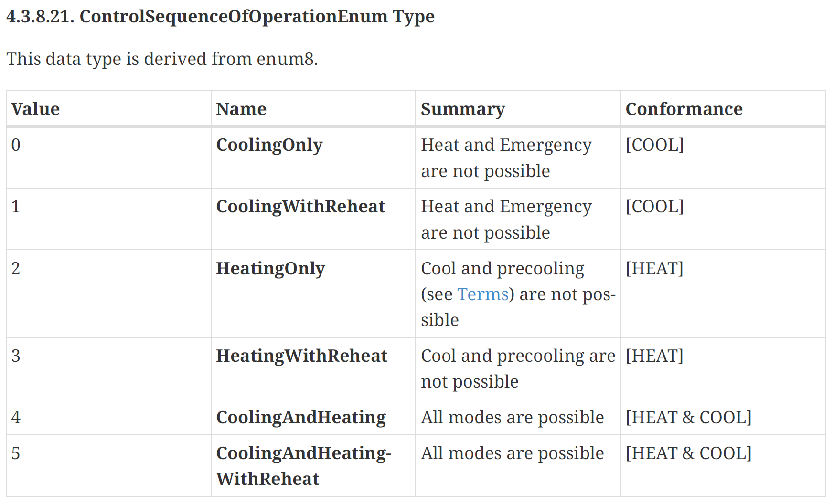The width and height of the screenshot is (834, 504).
Task: Click the [HEAT] conformance for HeatingOnly
Action: (x=654, y=269)
